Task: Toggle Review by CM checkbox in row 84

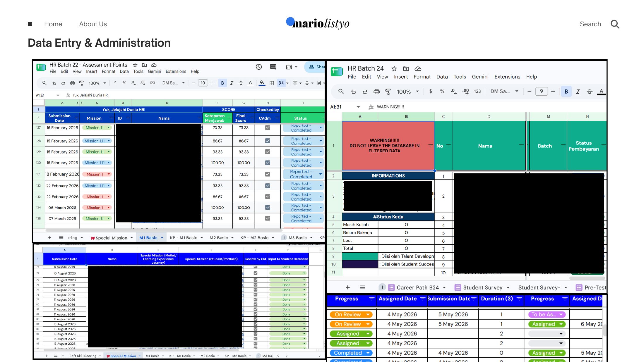Action: 256,324
